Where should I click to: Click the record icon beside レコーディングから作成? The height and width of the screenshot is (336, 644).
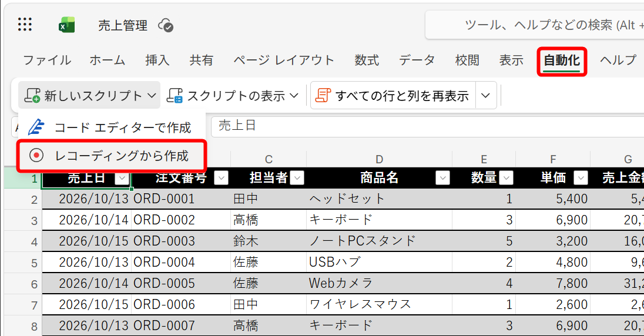click(36, 156)
